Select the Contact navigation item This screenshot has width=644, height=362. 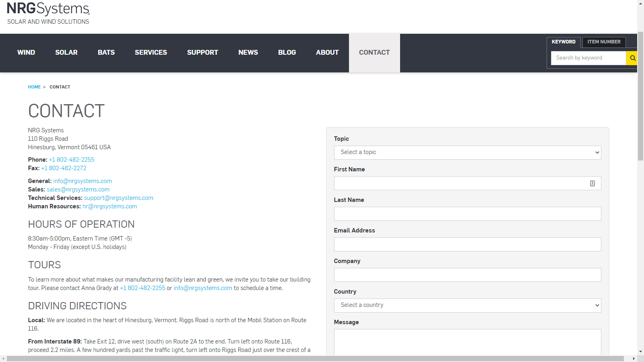pyautogui.click(x=374, y=53)
